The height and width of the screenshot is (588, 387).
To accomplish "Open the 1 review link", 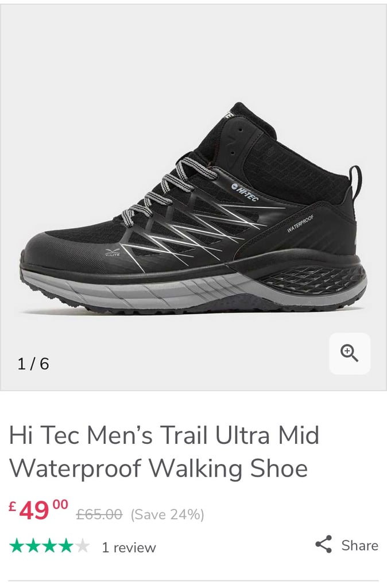I will click(x=129, y=547).
